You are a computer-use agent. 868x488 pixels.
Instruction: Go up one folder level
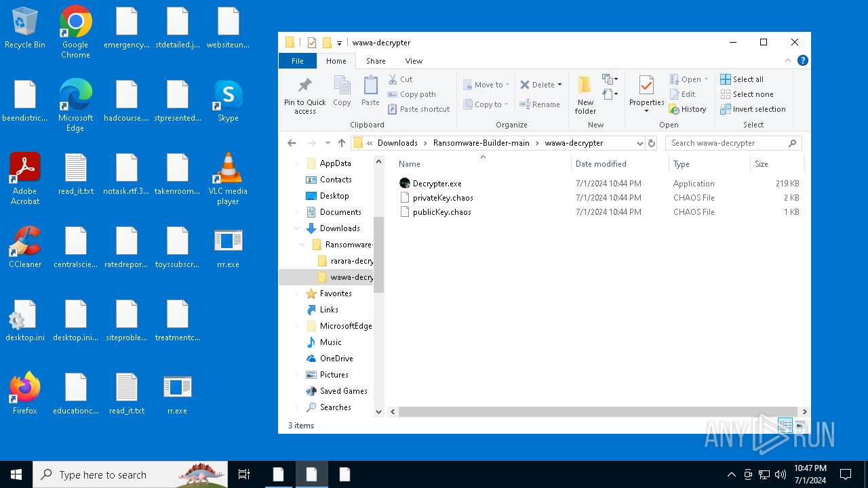click(x=342, y=143)
